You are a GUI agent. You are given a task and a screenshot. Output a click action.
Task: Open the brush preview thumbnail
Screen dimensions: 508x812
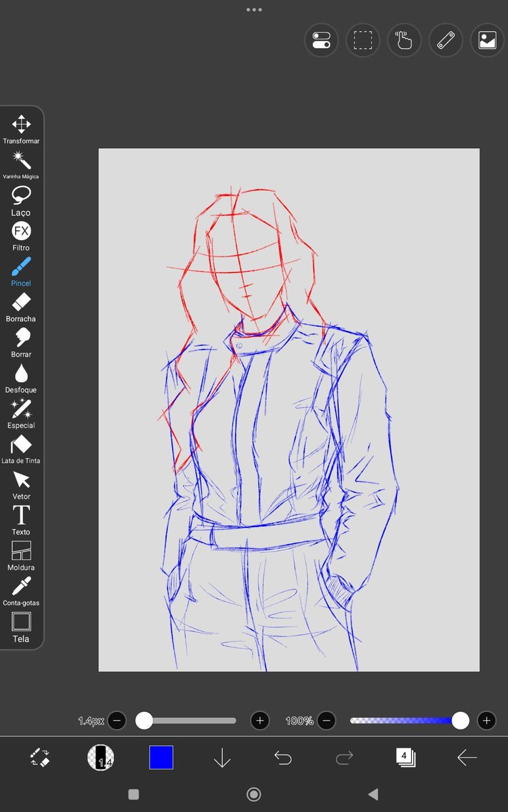pos(101,757)
